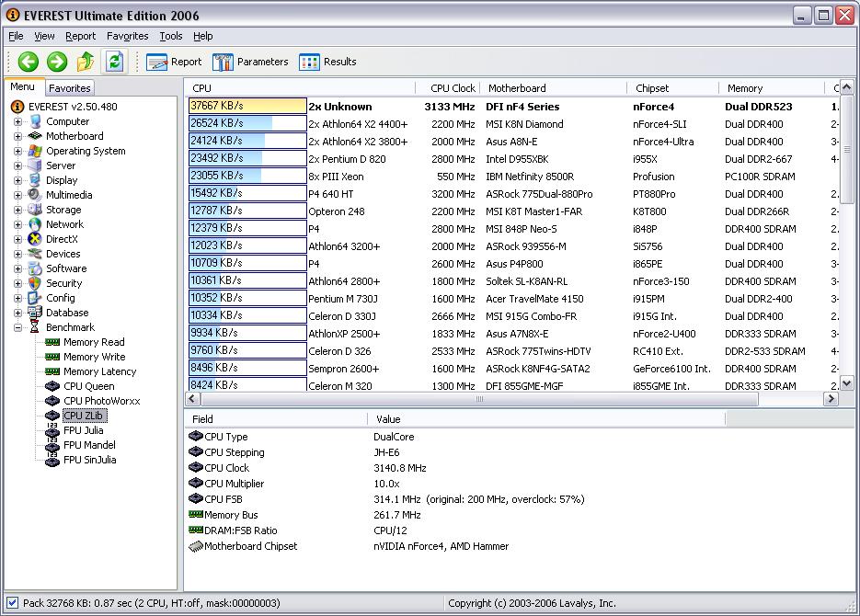The height and width of the screenshot is (616, 860).
Task: Click the Field column header
Action: coord(275,419)
